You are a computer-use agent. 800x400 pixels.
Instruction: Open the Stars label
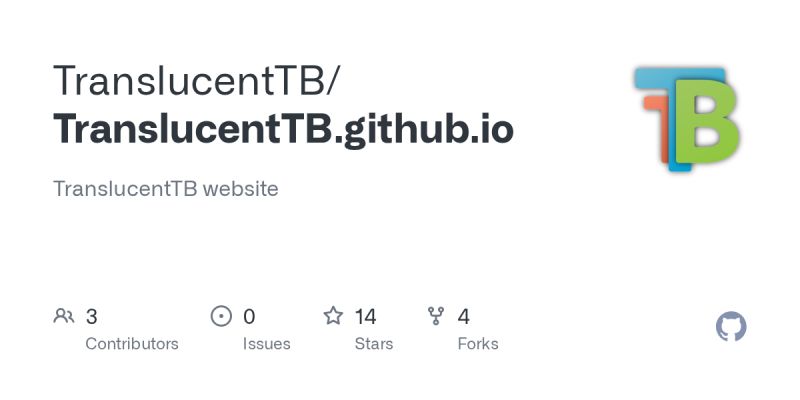click(x=374, y=344)
